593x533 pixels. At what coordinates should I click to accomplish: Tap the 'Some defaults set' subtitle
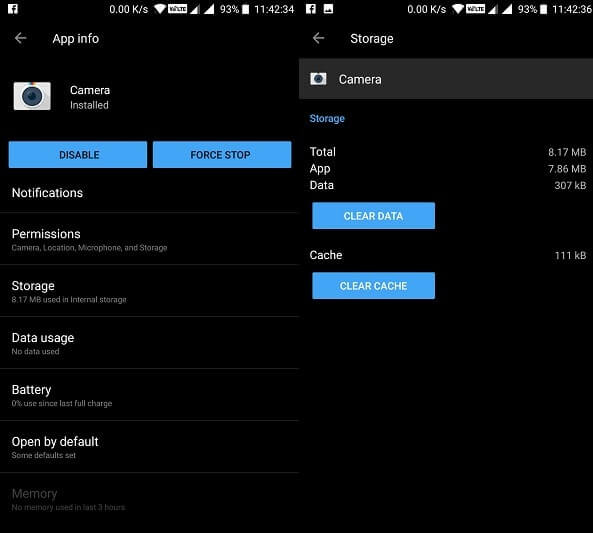click(x=43, y=455)
